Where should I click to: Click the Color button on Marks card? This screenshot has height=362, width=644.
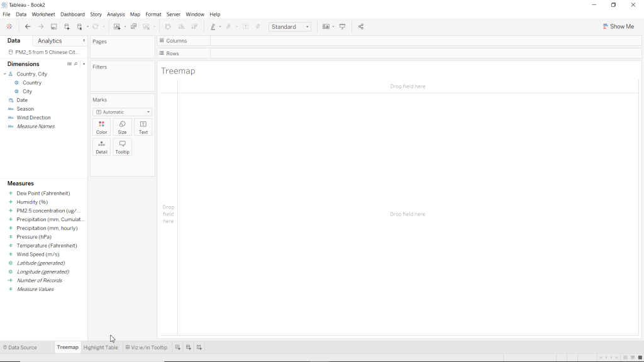click(x=101, y=128)
